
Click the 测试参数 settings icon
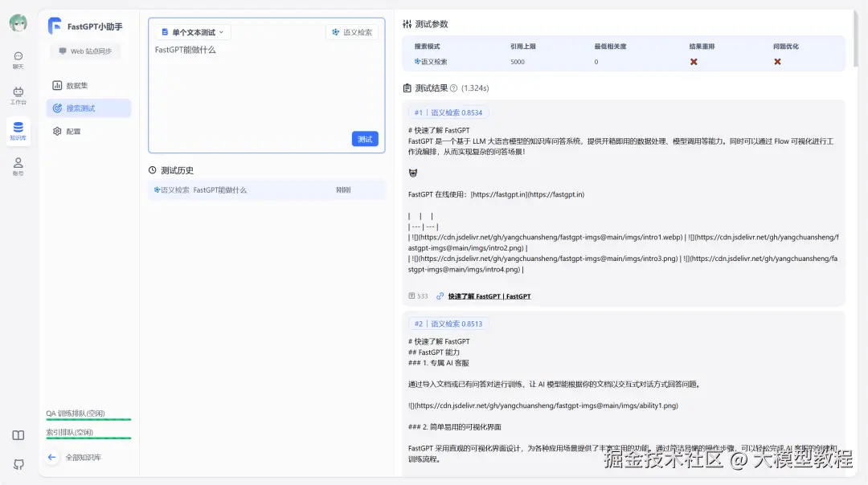407,24
